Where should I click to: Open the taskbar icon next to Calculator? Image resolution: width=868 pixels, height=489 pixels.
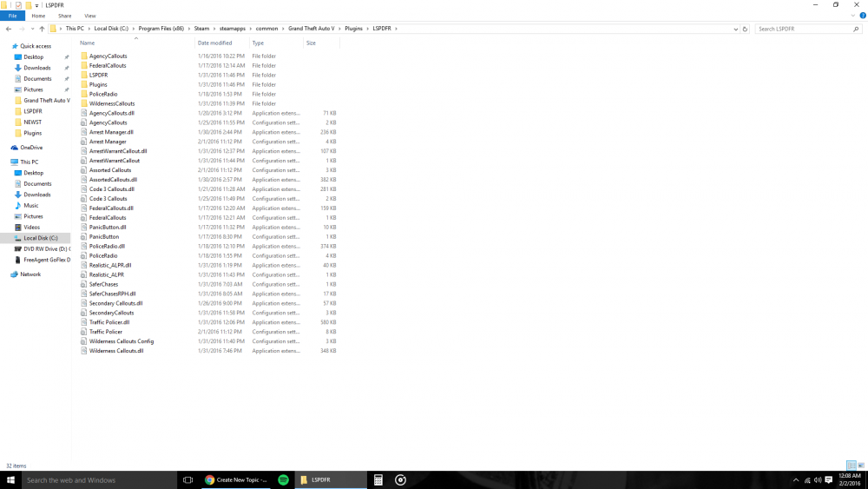click(401, 480)
